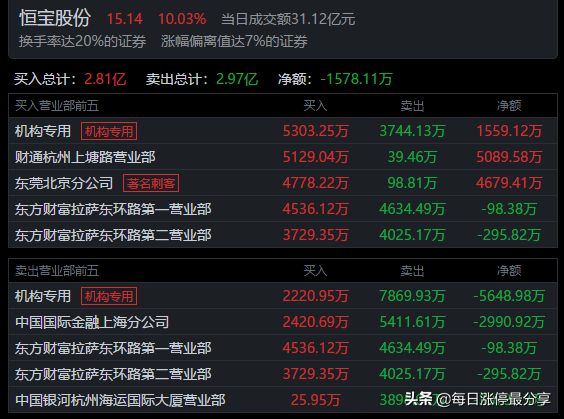Sort sell table by 卖出 column
This screenshot has height=419, width=564.
(412, 271)
